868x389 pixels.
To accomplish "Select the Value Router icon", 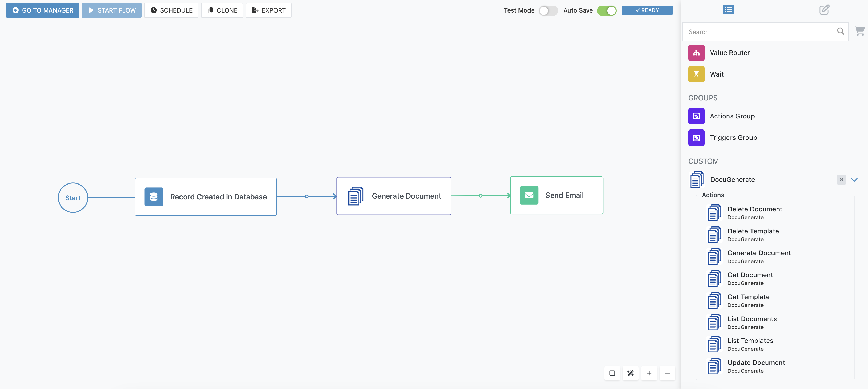I will pos(696,52).
